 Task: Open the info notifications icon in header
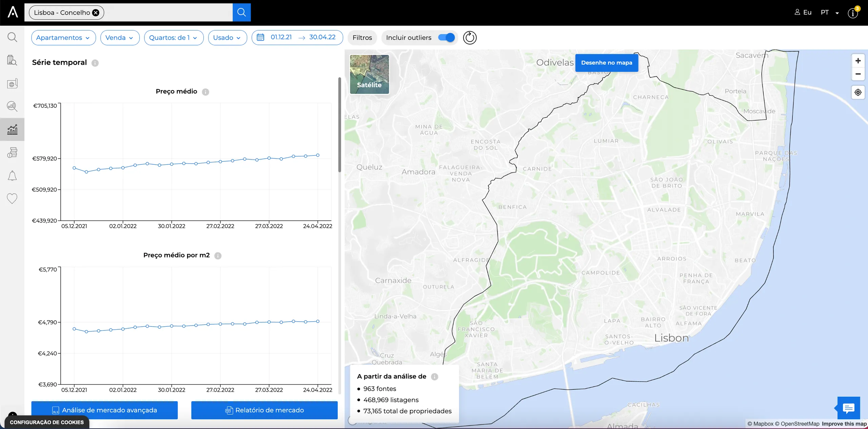pyautogui.click(x=853, y=13)
